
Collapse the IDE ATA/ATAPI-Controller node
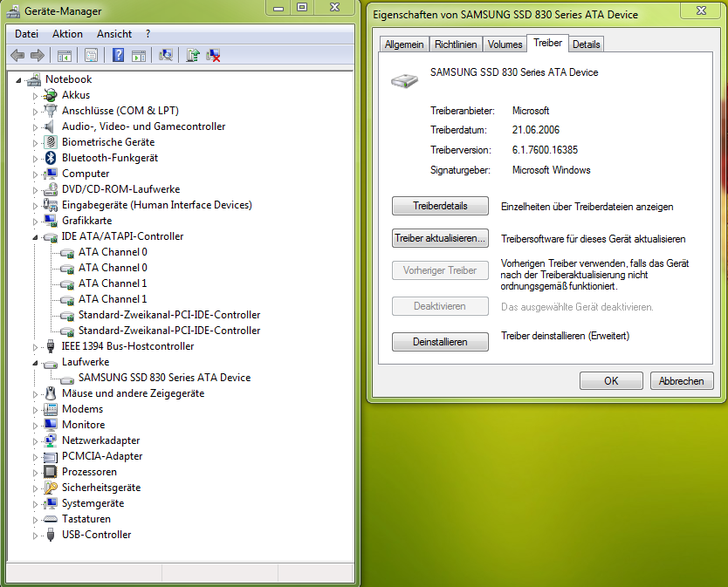tap(35, 237)
